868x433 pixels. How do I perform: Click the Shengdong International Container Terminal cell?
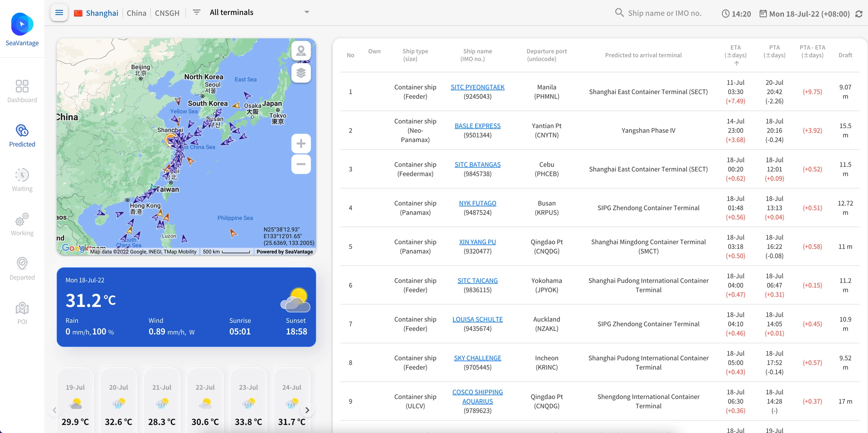coord(648,401)
